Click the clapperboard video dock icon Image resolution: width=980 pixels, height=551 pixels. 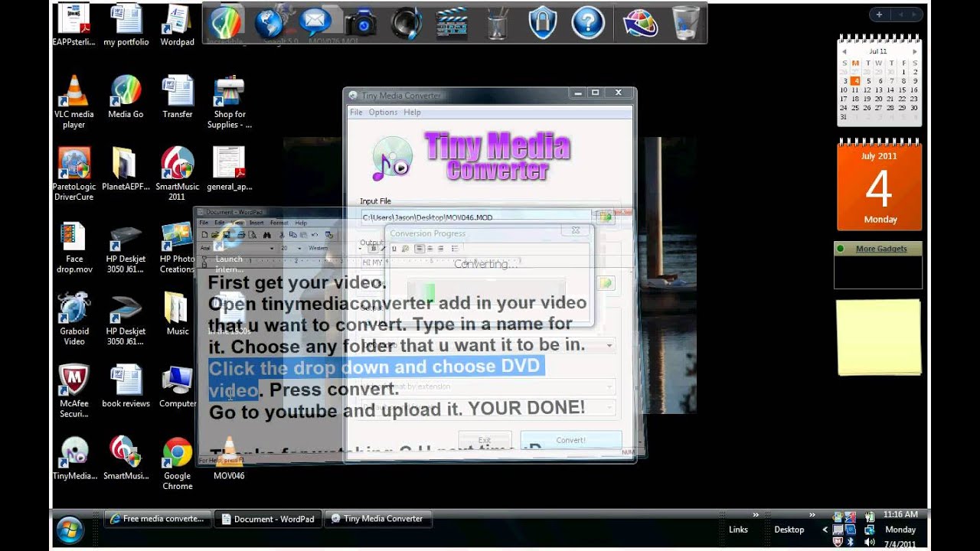click(x=452, y=24)
